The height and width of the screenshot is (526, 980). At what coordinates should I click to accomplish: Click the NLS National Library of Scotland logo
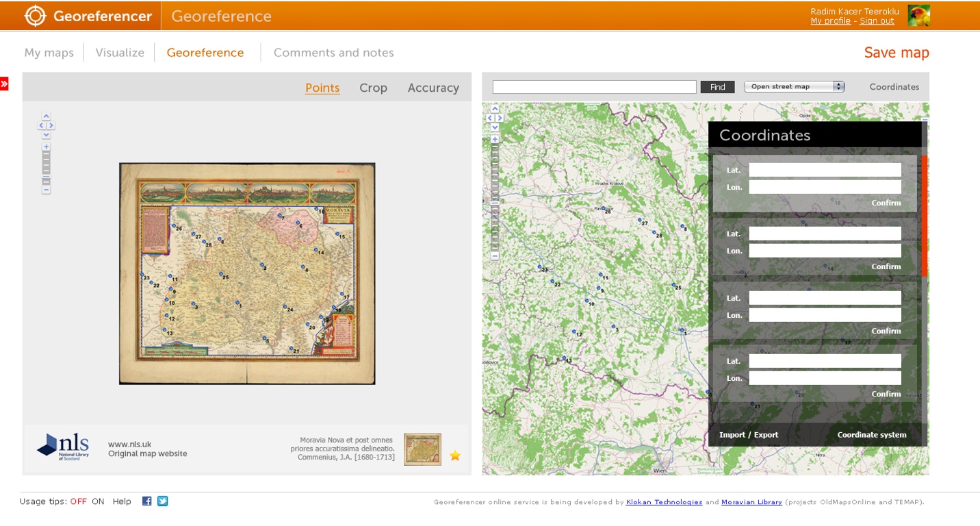click(x=63, y=447)
